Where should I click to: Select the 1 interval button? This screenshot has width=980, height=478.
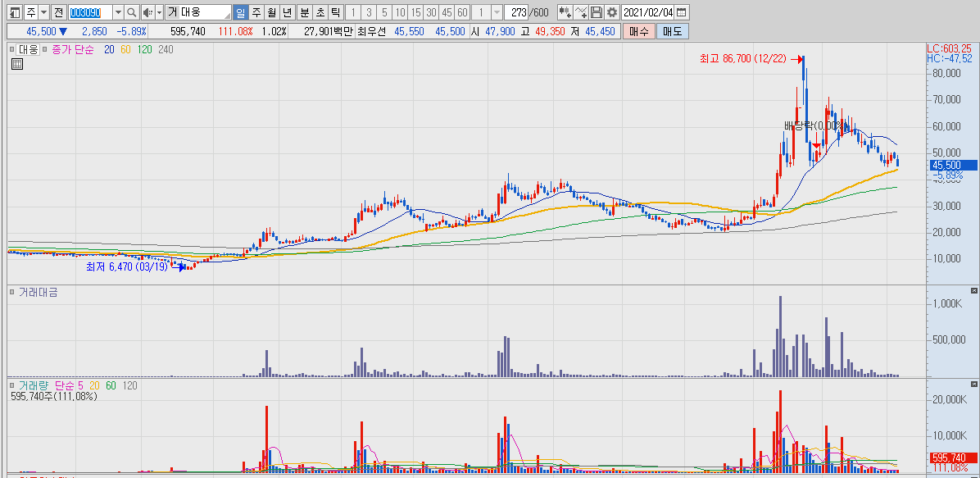pyautogui.click(x=353, y=11)
